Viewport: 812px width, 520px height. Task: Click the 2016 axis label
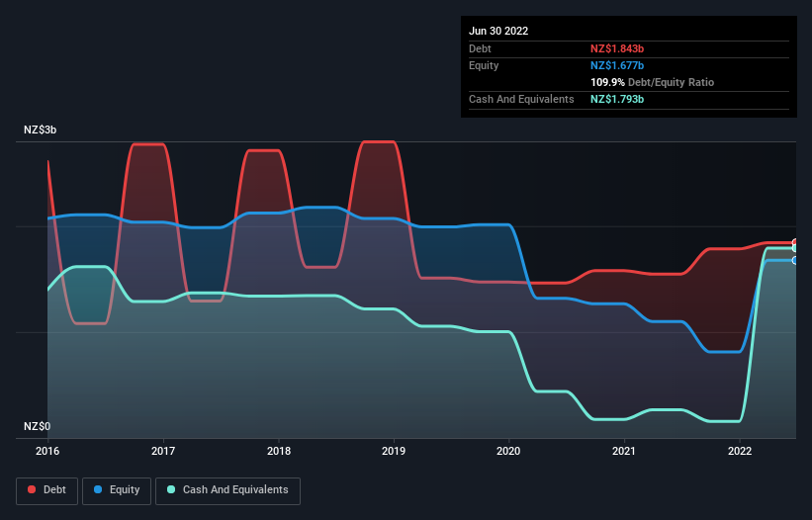[x=47, y=451]
